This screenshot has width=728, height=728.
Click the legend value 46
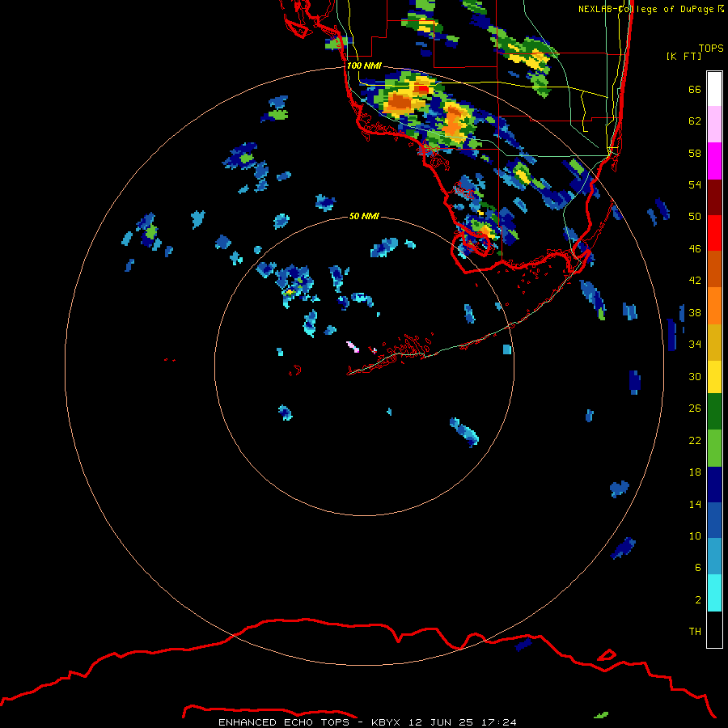[x=695, y=249]
